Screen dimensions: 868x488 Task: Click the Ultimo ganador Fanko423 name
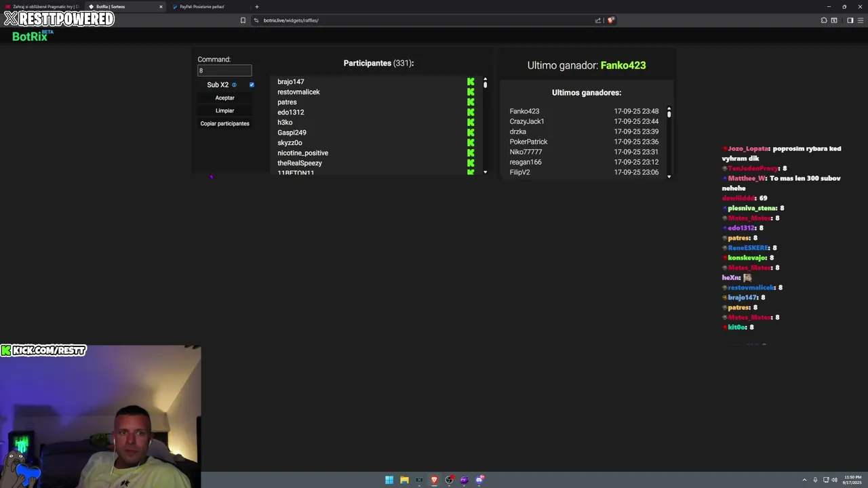(623, 65)
